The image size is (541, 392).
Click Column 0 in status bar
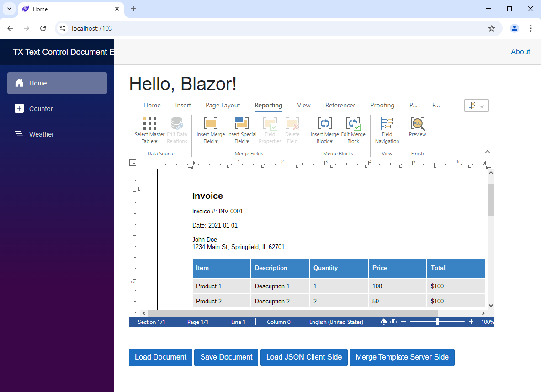coord(278,322)
